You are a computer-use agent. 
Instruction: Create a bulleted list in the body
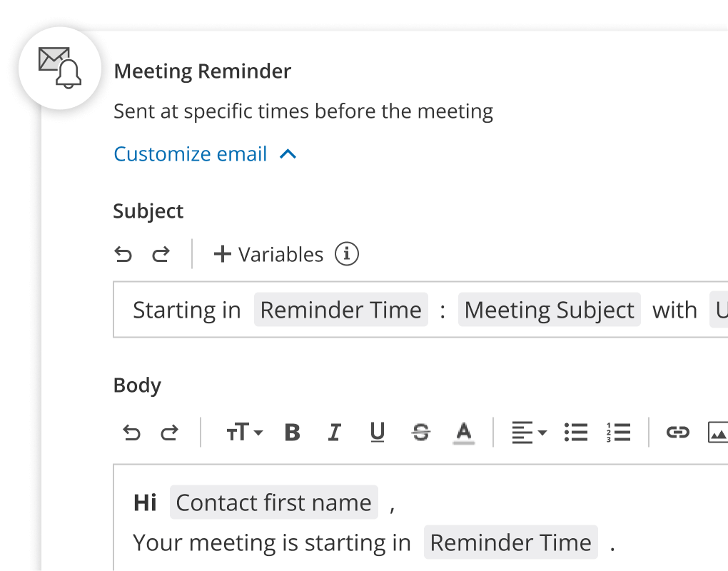point(575,432)
